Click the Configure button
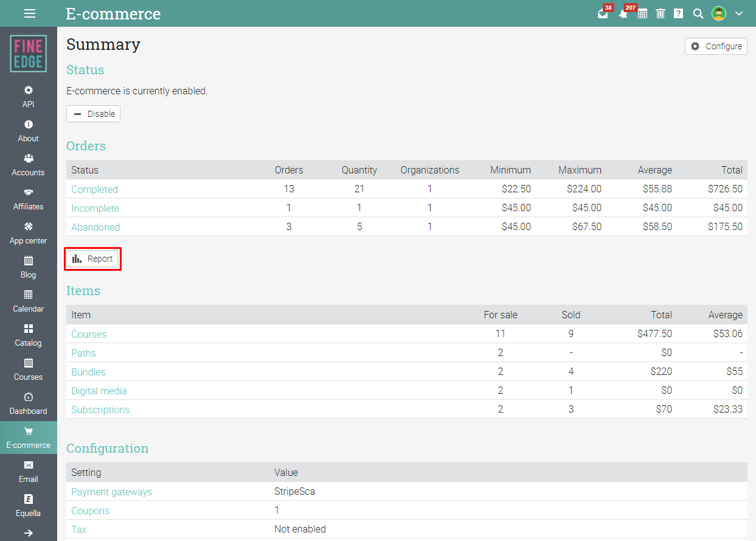Image resolution: width=756 pixels, height=541 pixels. click(x=716, y=46)
